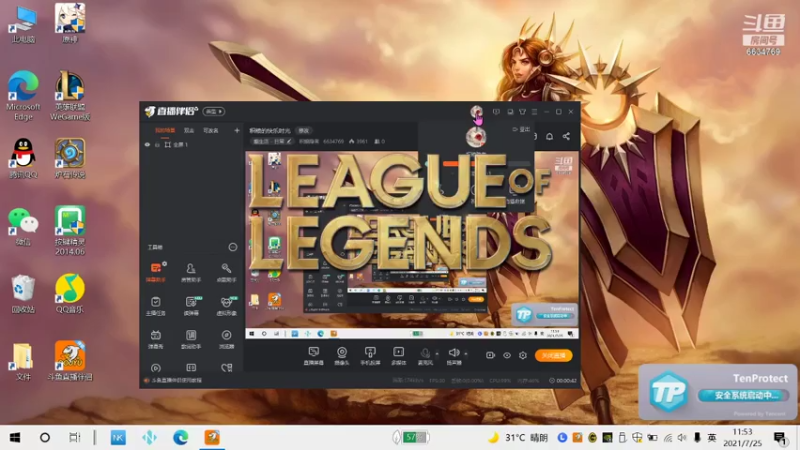
Task: Open the microphone-shaped tool in toolbox
Action: pyautogui.click(x=227, y=272)
